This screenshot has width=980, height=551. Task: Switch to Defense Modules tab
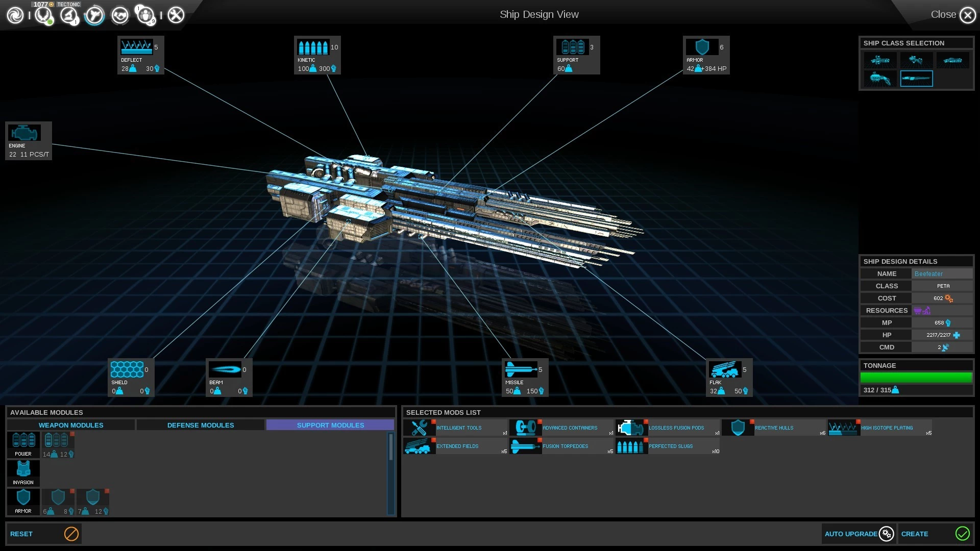pos(201,425)
